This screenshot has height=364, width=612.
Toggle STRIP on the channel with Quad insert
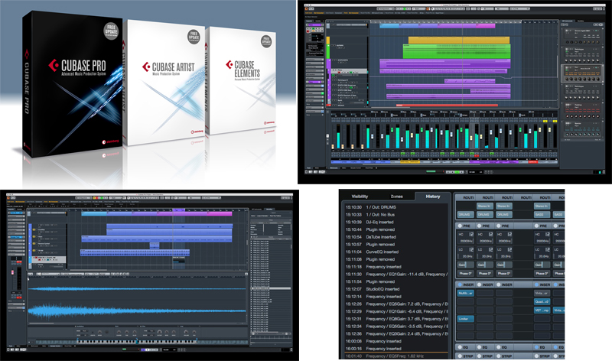click(537, 356)
